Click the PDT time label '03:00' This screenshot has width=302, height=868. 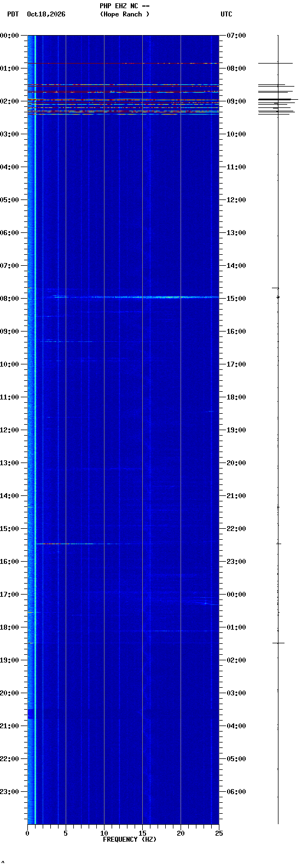pos(10,134)
